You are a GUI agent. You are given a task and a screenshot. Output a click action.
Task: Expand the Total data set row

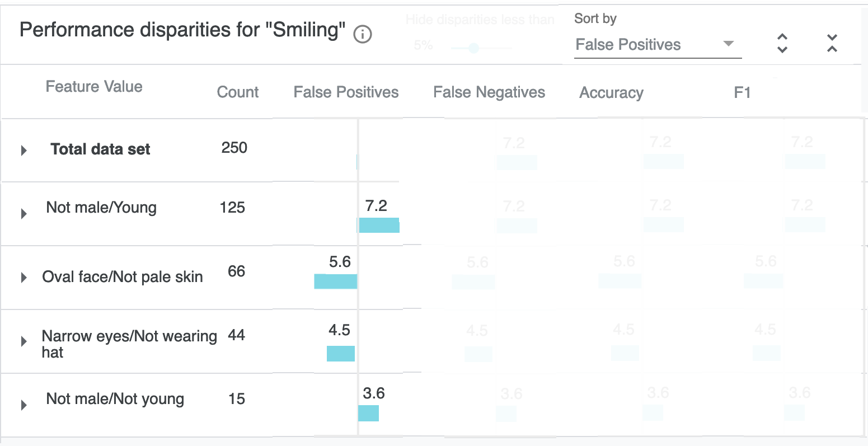tap(24, 150)
